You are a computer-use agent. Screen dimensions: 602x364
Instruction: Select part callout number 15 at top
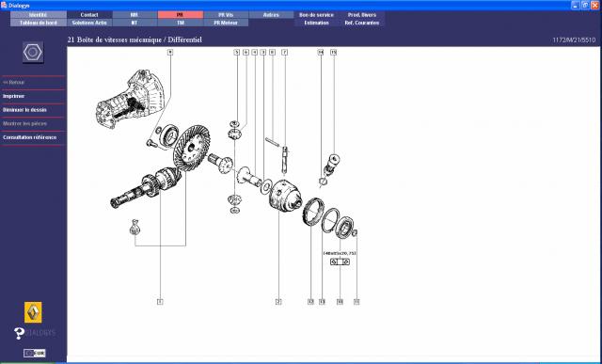(x=333, y=53)
